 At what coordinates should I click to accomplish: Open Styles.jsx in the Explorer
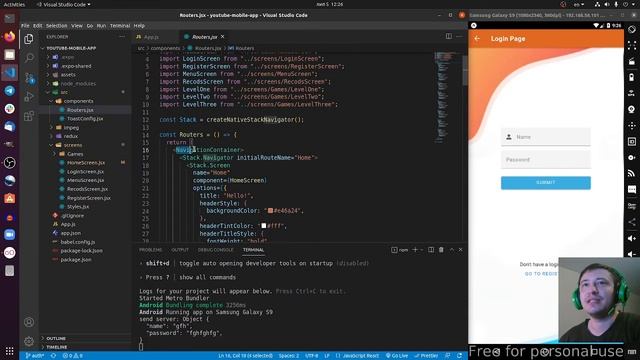(78, 207)
